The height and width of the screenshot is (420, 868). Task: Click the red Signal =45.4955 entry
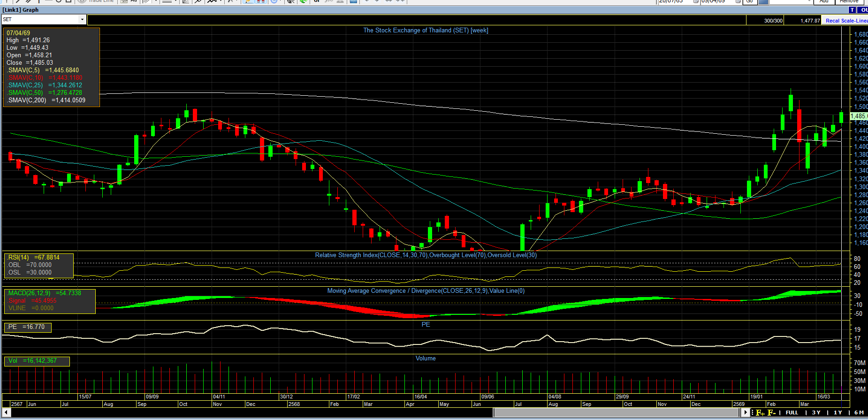(32, 301)
